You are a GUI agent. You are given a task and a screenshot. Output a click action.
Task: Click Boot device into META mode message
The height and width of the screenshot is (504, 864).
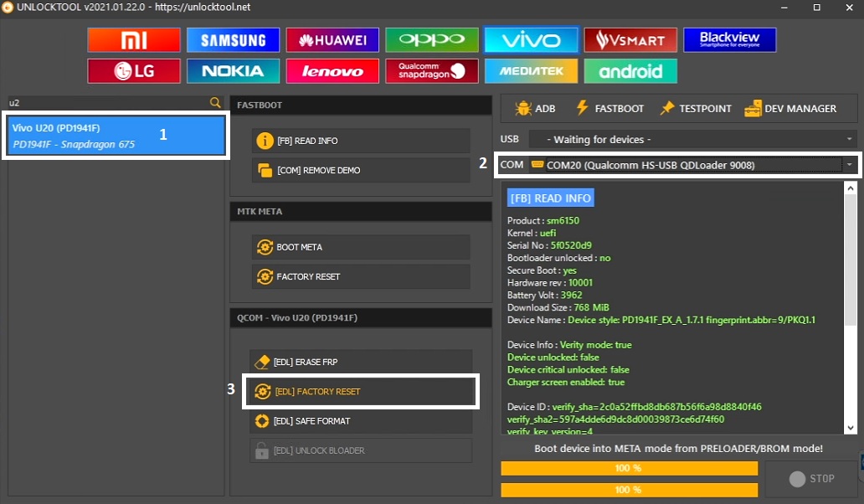click(x=679, y=449)
